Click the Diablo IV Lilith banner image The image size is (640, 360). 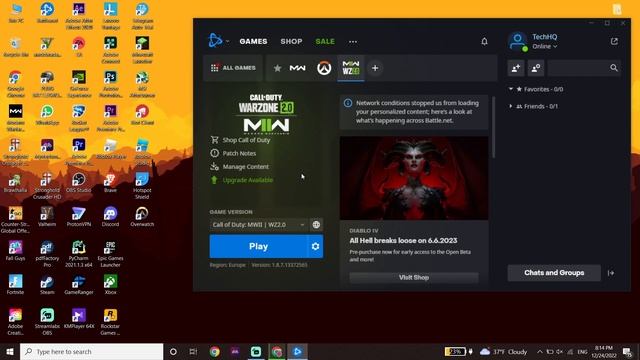point(413,178)
